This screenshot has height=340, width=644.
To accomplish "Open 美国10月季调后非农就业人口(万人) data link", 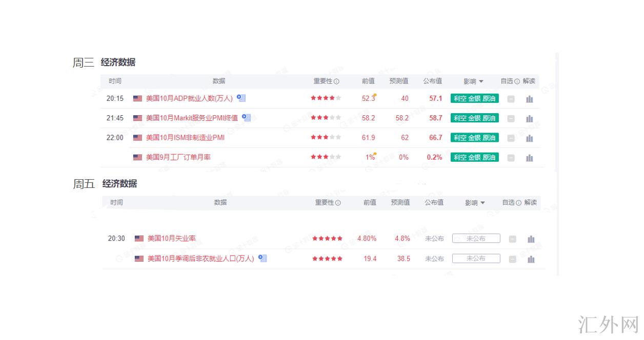I will point(201,259).
